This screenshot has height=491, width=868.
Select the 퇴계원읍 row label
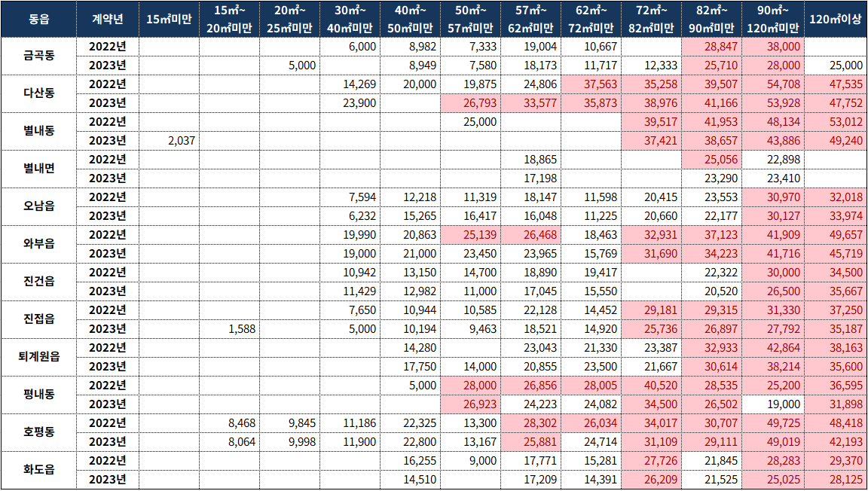click(x=38, y=358)
